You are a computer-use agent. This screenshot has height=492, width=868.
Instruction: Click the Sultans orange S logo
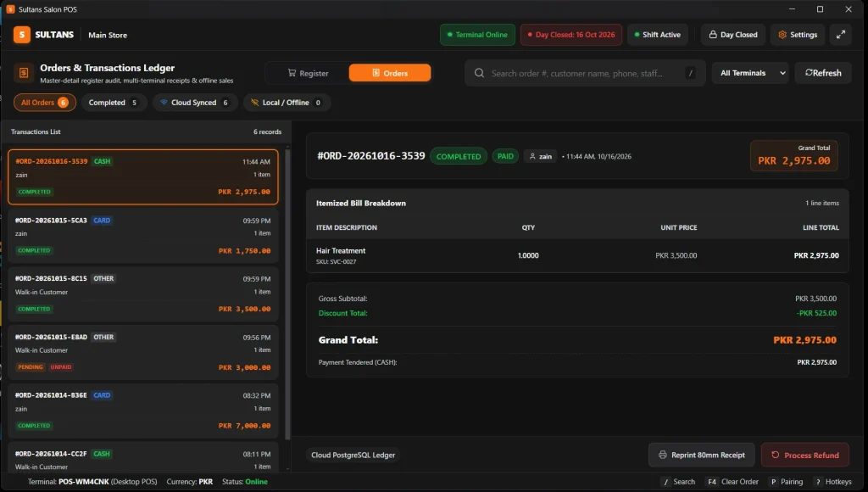click(x=21, y=34)
